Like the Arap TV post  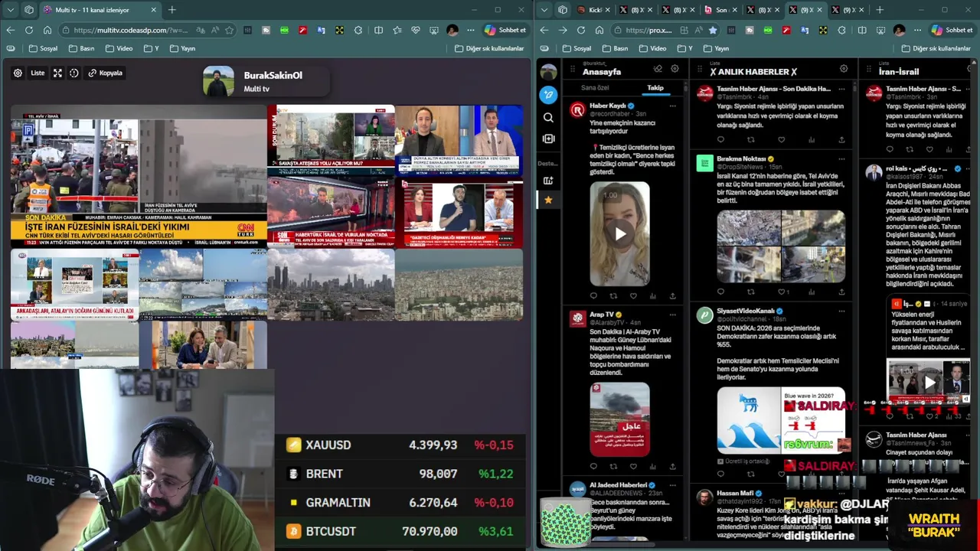[x=633, y=465]
